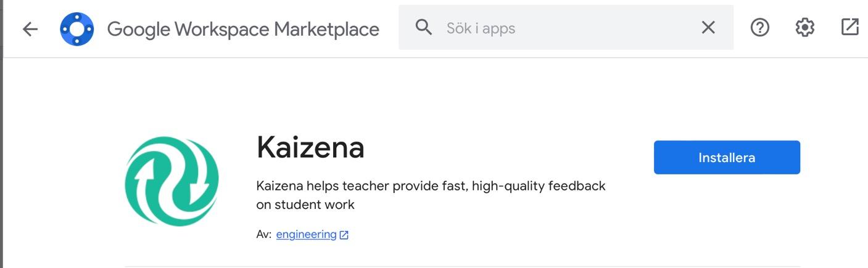Click the 'on student work' description line
868x268 pixels.
[x=305, y=204]
